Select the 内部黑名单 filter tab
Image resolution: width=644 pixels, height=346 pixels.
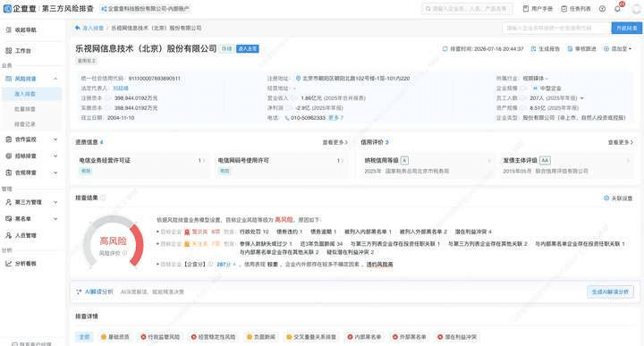pyautogui.click(x=364, y=337)
